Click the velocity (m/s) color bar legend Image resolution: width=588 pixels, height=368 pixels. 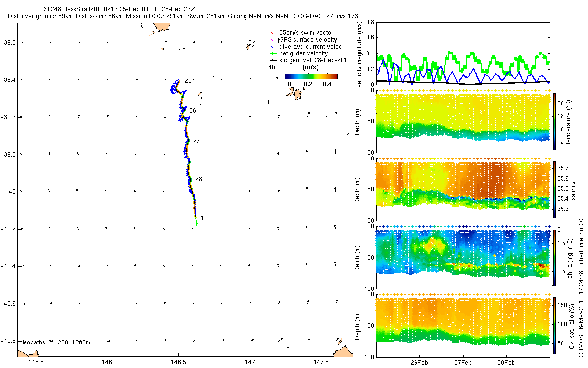click(x=311, y=76)
